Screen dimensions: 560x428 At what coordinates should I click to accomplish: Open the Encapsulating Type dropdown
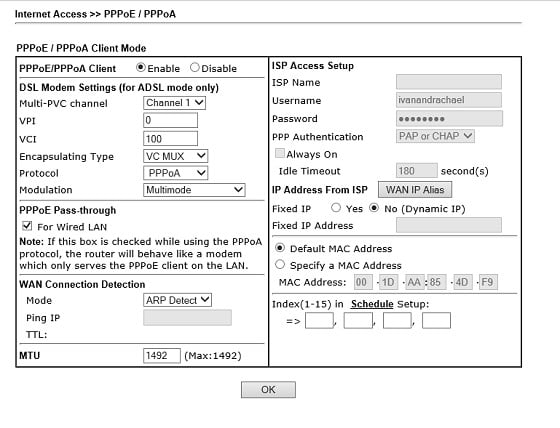pyautogui.click(x=175, y=156)
